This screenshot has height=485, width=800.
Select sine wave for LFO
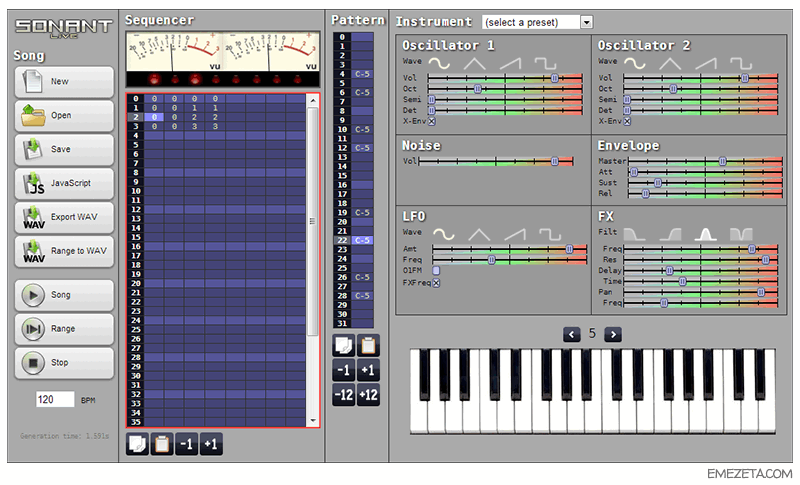(443, 235)
